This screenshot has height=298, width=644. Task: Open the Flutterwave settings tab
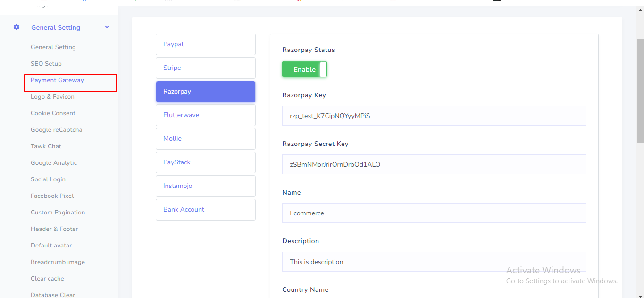coord(205,115)
